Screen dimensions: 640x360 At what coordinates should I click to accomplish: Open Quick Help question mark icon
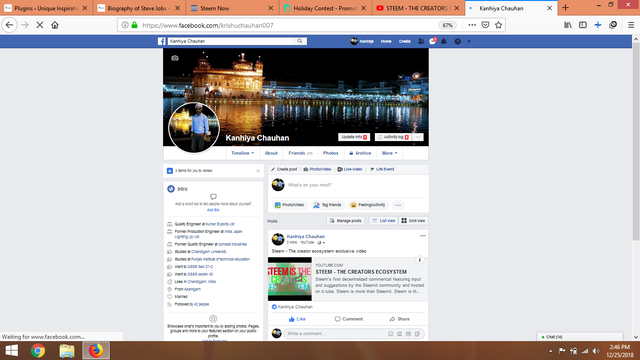pos(458,41)
